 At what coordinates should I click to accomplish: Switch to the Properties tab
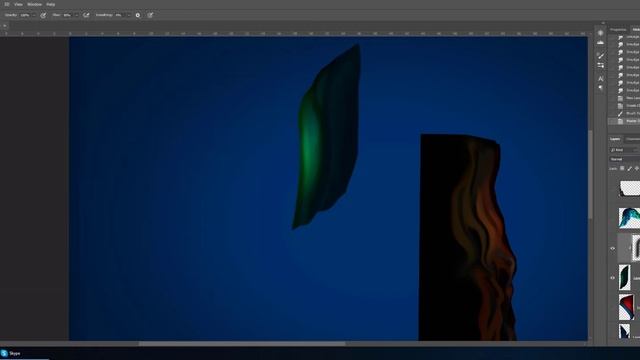618,29
